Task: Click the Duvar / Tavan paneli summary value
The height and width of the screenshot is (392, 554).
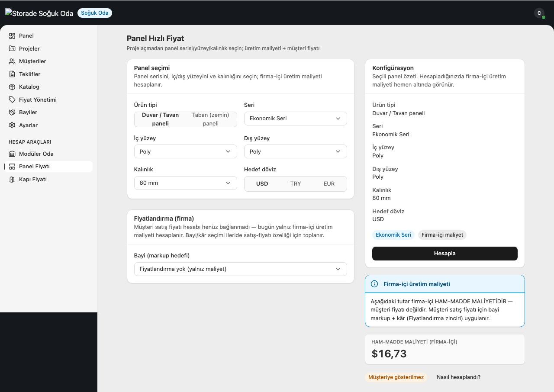Action: 399,113
